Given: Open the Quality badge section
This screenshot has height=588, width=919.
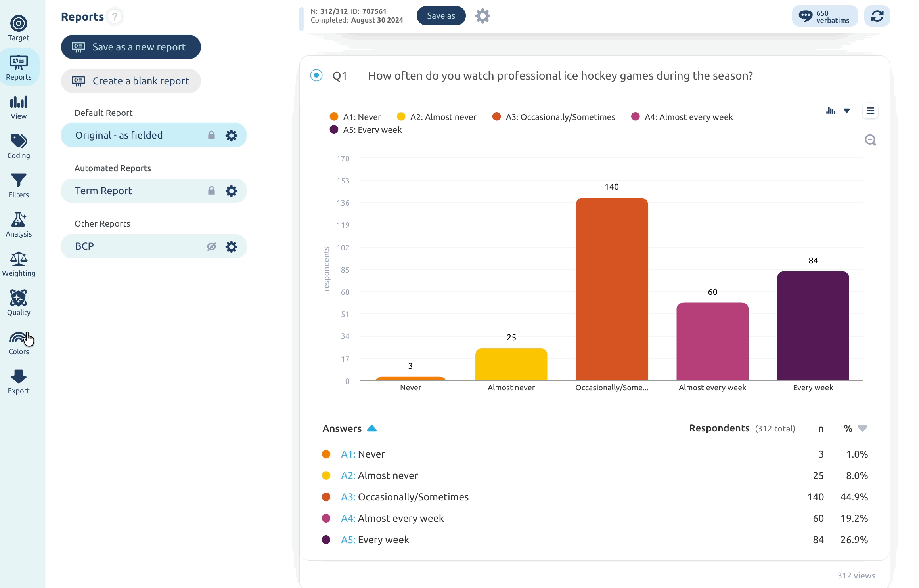Looking at the screenshot, I should [19, 303].
